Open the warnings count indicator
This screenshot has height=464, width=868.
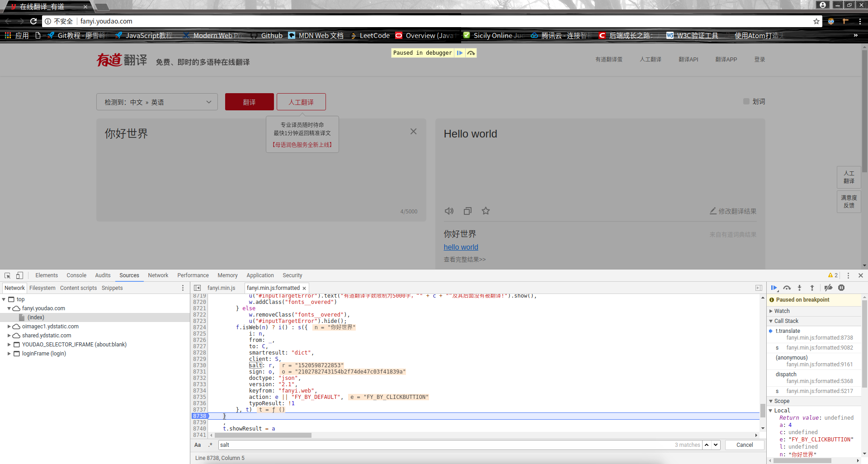pyautogui.click(x=833, y=275)
